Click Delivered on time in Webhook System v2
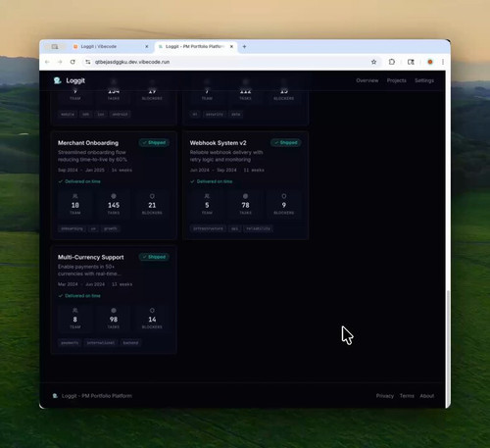Image resolution: width=490 pixels, height=448 pixels. pos(212,181)
